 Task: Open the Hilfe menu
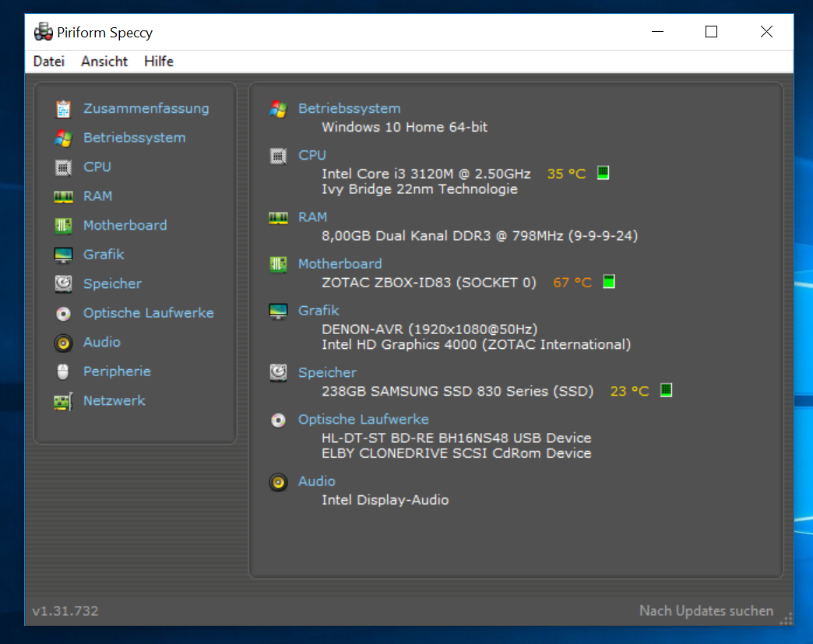point(159,62)
